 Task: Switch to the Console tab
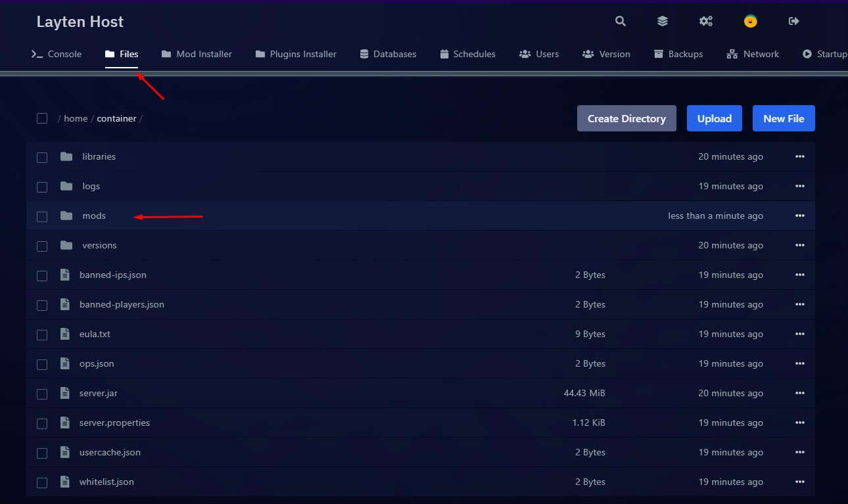[57, 54]
